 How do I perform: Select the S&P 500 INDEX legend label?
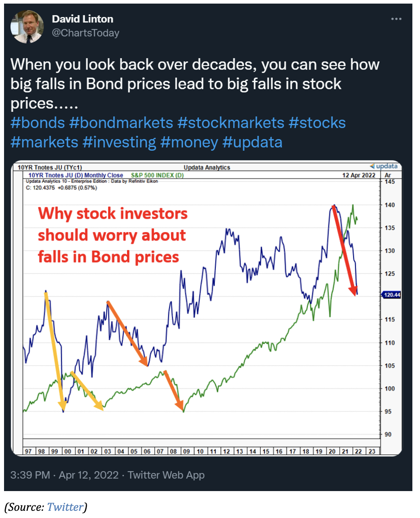(x=157, y=175)
